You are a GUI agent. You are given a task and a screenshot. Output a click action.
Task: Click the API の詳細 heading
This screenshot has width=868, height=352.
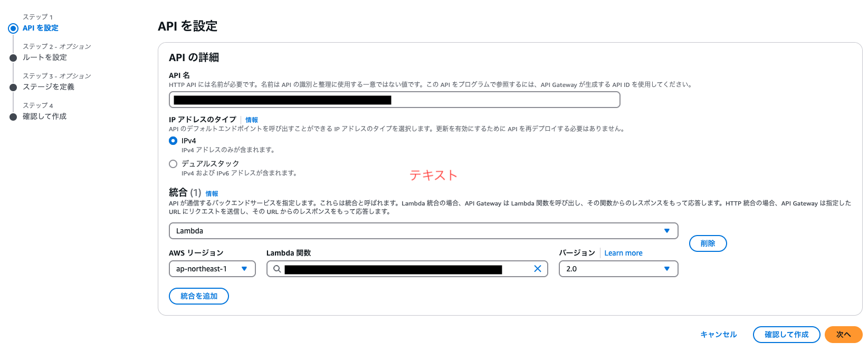click(194, 57)
